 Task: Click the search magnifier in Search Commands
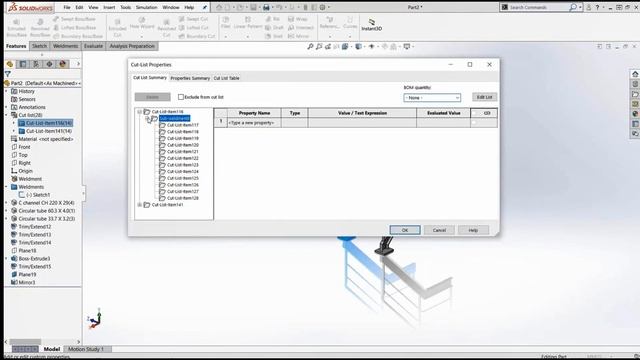pos(573,7)
